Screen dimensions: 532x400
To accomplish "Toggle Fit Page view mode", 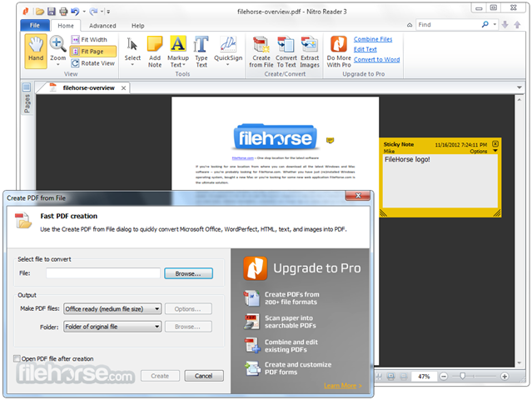I will coord(93,52).
